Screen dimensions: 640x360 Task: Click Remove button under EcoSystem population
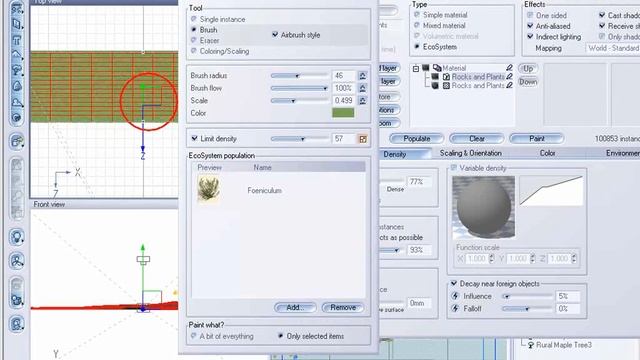[343, 307]
